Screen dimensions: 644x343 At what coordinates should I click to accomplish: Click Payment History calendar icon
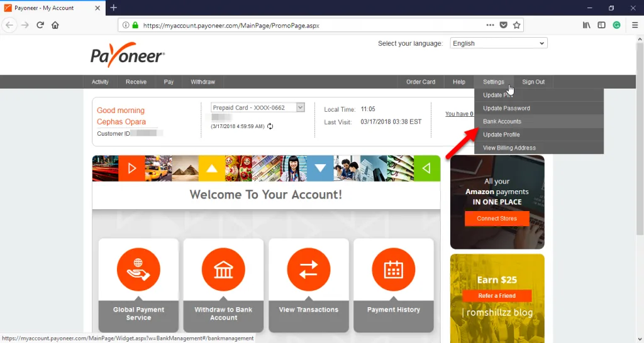click(x=394, y=269)
